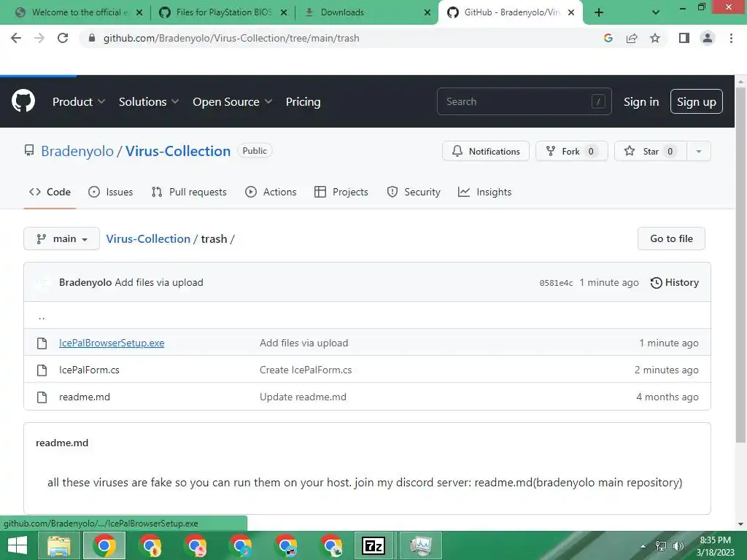747x560 pixels.
Task: Open File Explorer from taskbar
Action: tap(58, 545)
